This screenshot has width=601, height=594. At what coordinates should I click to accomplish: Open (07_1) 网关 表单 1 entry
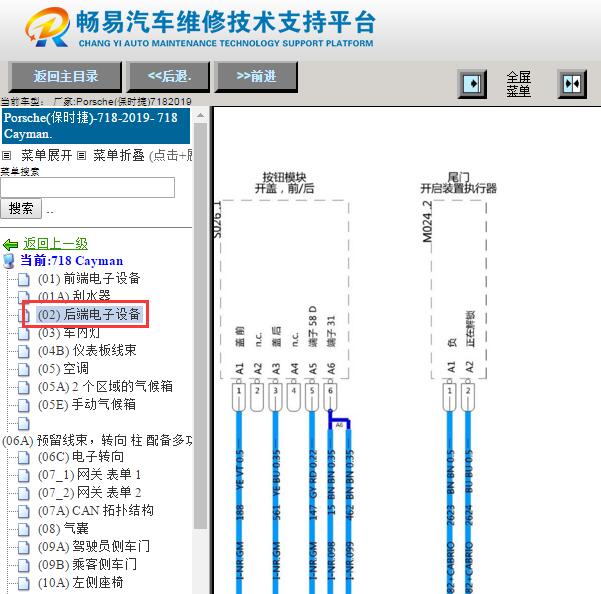click(89, 475)
